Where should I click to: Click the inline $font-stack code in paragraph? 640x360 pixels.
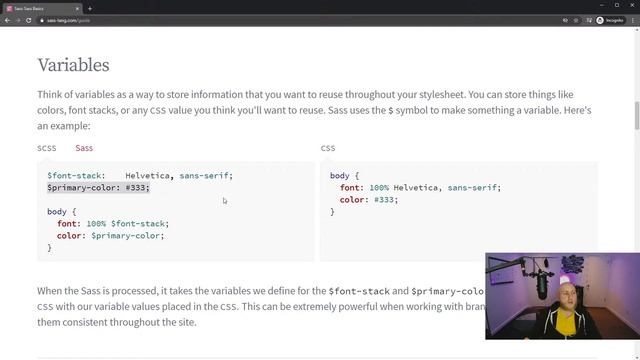[359, 291]
